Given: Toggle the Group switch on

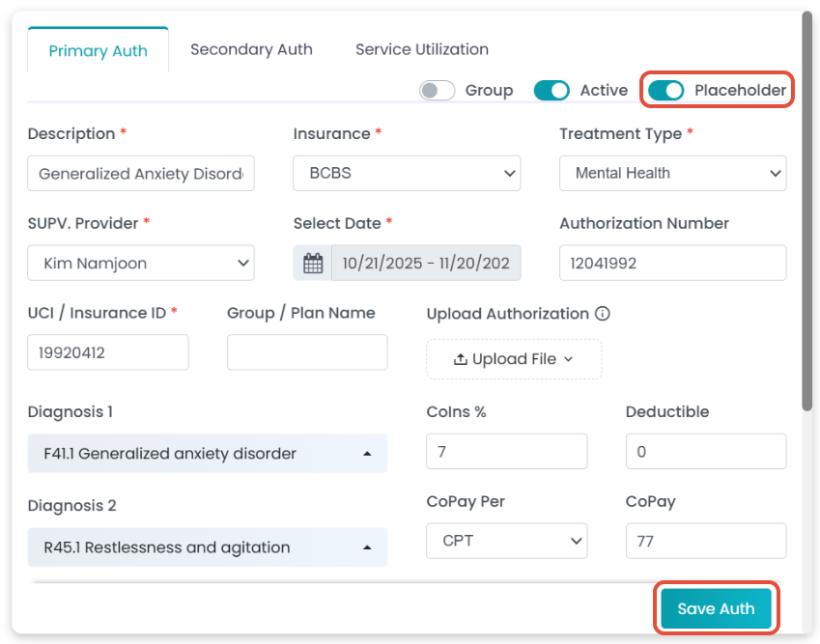Looking at the screenshot, I should 438,90.
